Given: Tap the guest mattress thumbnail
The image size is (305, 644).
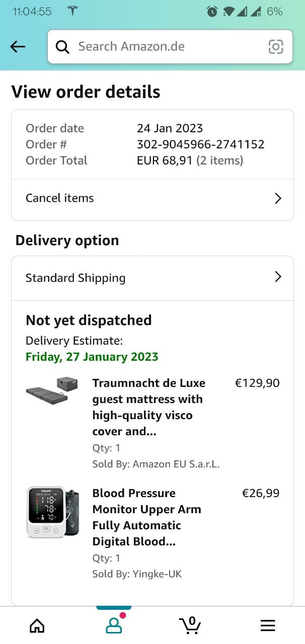Looking at the screenshot, I should point(52,390).
